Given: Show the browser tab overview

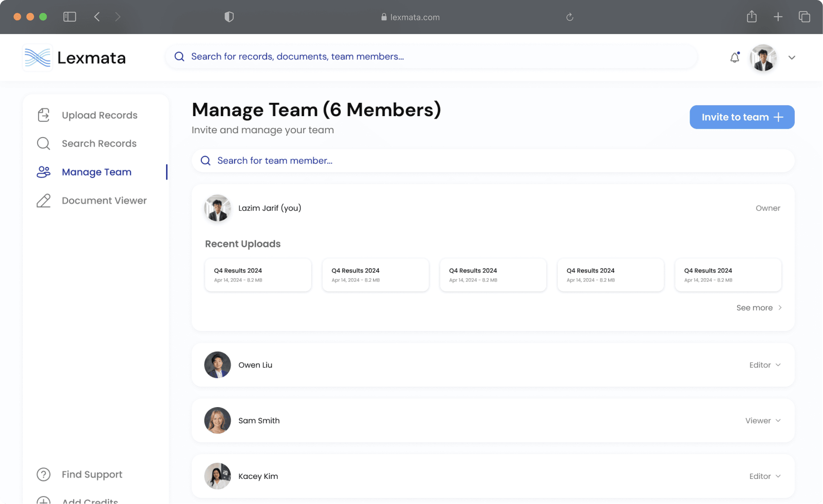Looking at the screenshot, I should [804, 17].
